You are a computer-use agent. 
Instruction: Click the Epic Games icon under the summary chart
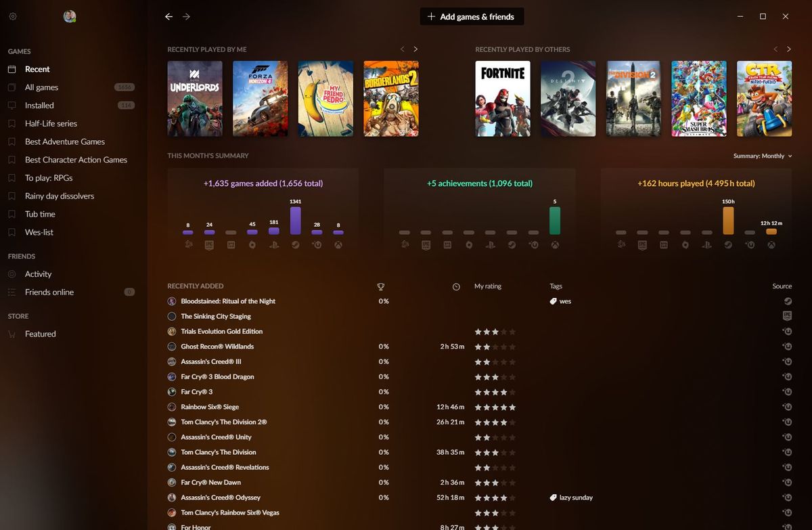pos(209,244)
